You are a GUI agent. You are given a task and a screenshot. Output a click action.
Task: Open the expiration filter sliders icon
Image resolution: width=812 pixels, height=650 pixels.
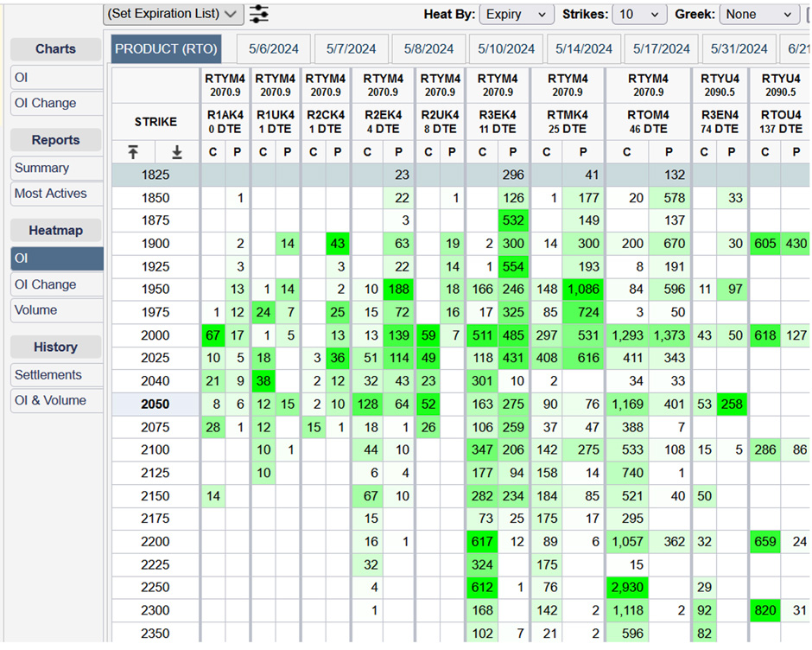258,14
